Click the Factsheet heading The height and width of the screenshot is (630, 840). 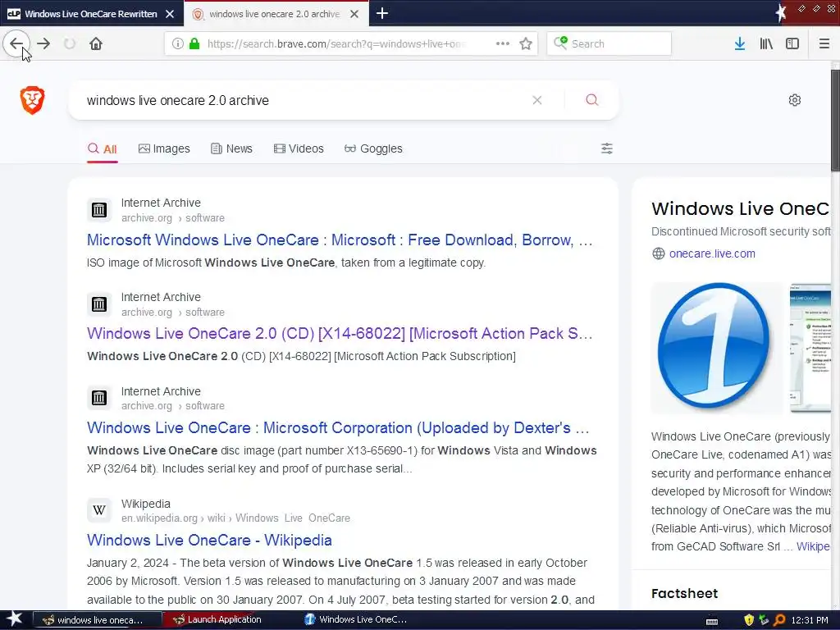(x=684, y=594)
